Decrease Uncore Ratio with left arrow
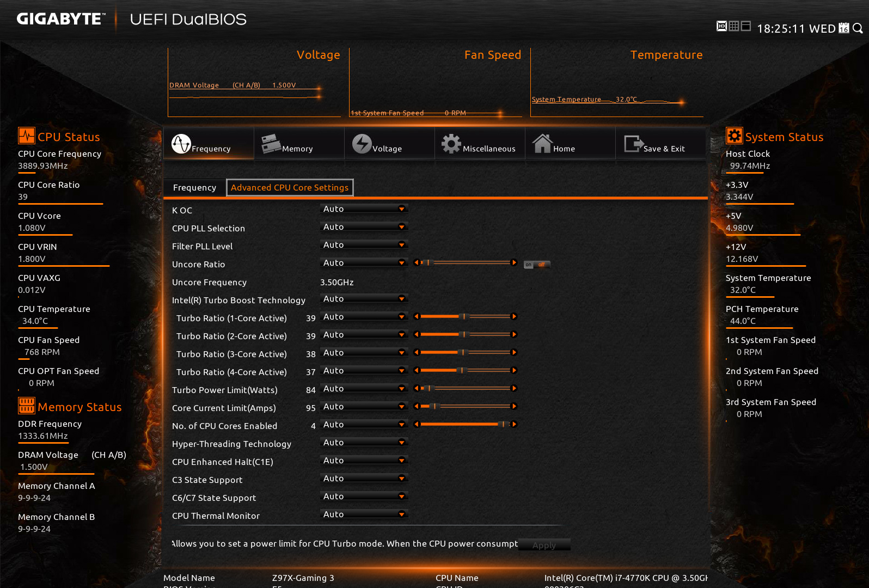869x588 pixels. (x=417, y=262)
